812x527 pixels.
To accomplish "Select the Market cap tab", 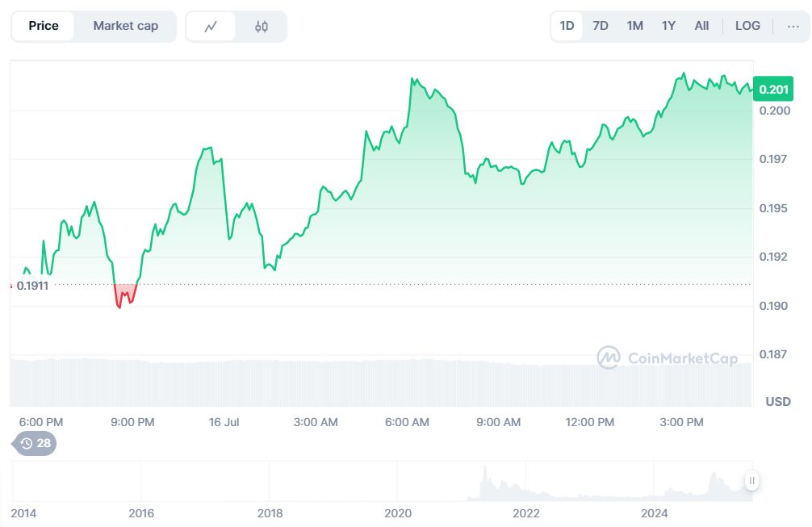I will point(125,26).
